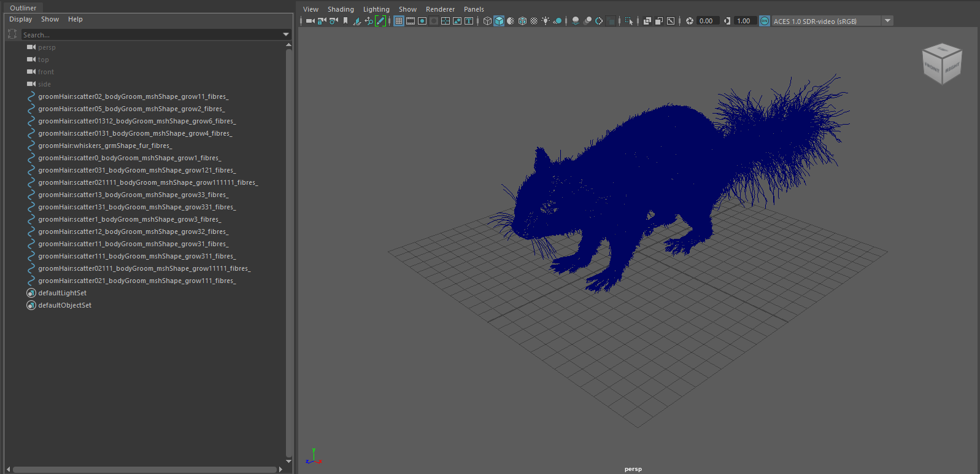Click the FRONT face of the view cube
980x474 pixels.
coord(933,68)
